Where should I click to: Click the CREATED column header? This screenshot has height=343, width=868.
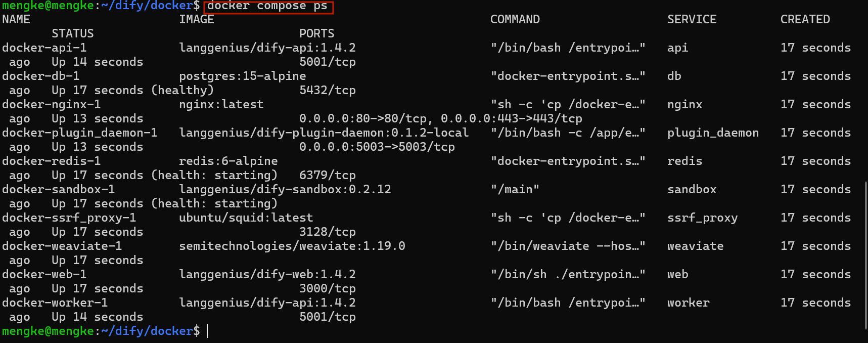(x=805, y=19)
